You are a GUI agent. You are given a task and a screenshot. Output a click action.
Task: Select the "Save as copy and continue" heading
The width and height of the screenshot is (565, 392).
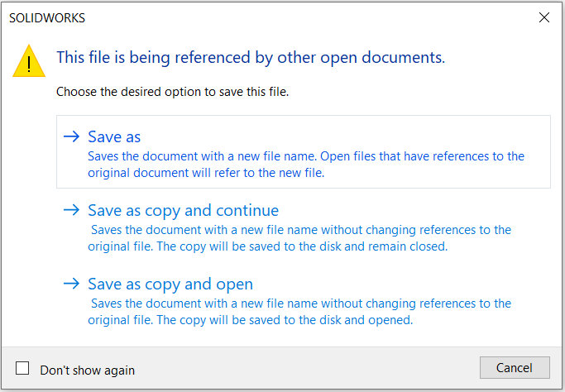tap(183, 211)
